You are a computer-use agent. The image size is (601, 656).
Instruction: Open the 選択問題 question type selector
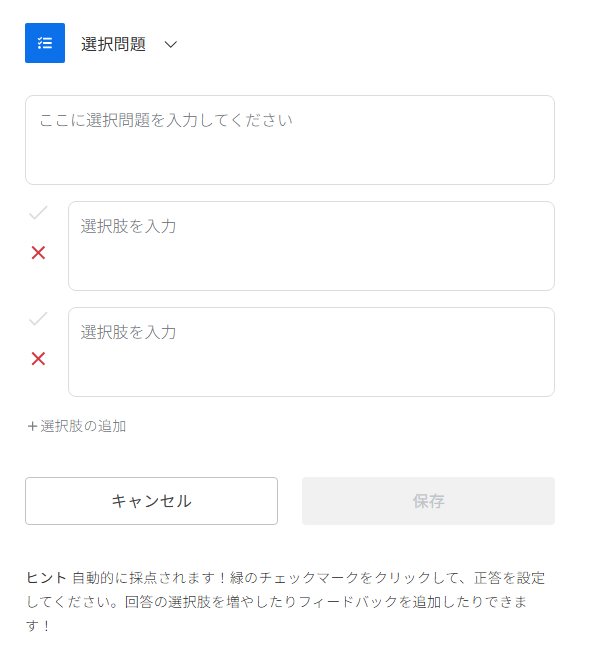[x=129, y=44]
